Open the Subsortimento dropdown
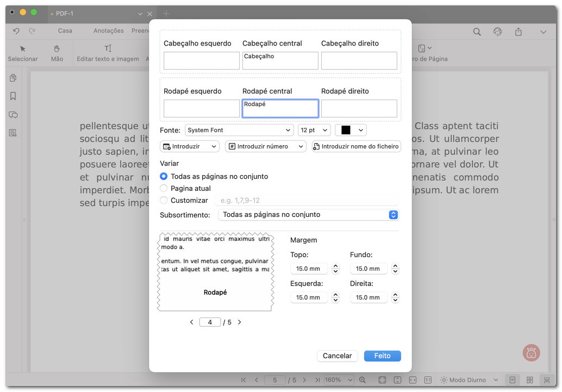The height and width of the screenshot is (392, 562). 308,215
